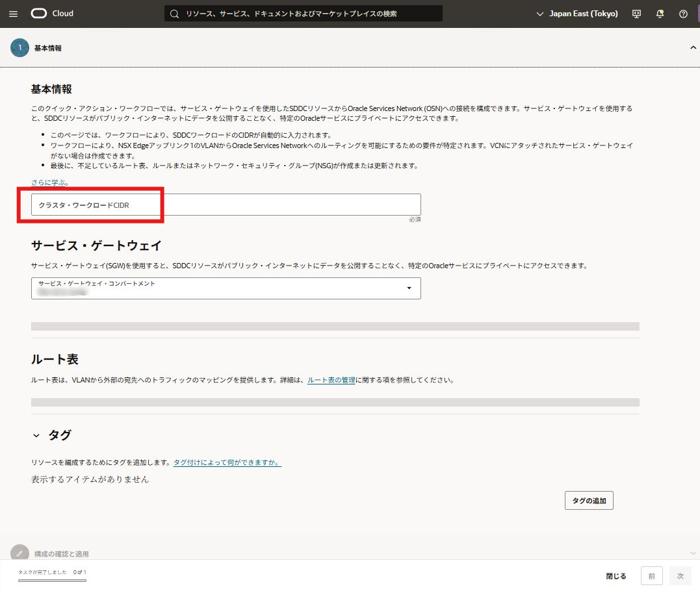Open the help question mark icon
The height and width of the screenshot is (591, 700).
click(683, 14)
